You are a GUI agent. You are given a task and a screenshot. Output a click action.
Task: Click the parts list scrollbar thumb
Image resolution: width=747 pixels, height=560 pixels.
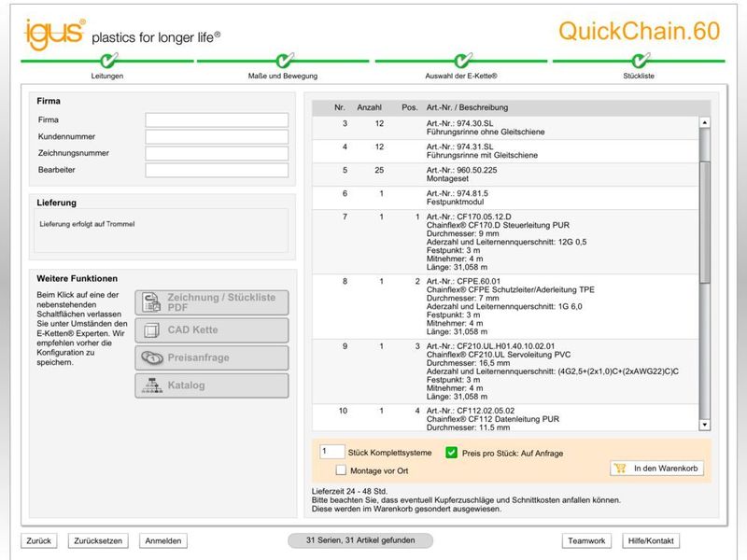(x=705, y=222)
